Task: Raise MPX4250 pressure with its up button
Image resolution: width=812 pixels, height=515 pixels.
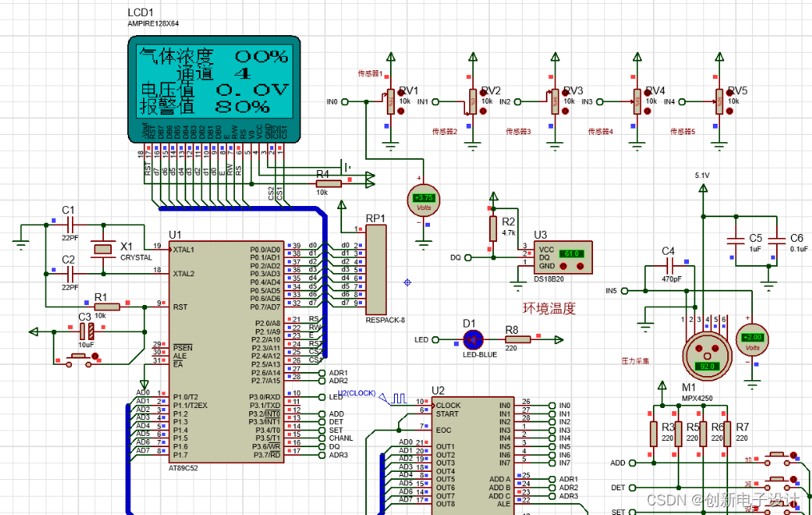Action: (x=715, y=348)
